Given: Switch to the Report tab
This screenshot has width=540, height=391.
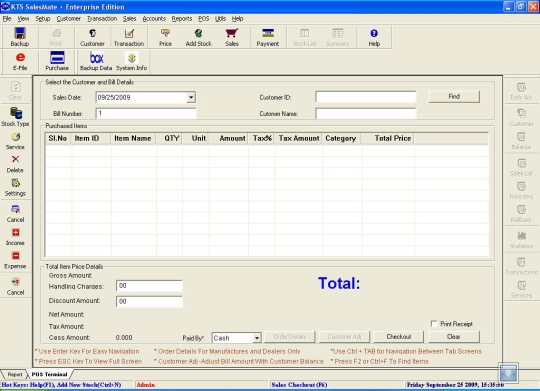Looking at the screenshot, I should [14, 374].
